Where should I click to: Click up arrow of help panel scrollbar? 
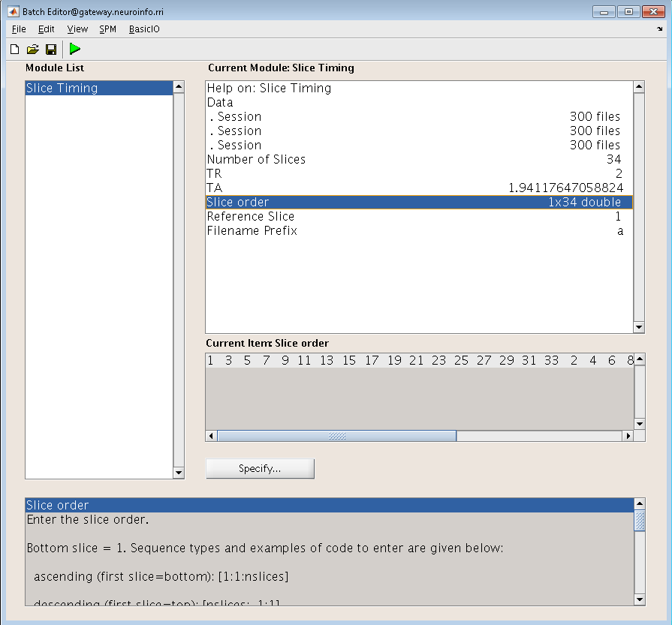coord(640,503)
